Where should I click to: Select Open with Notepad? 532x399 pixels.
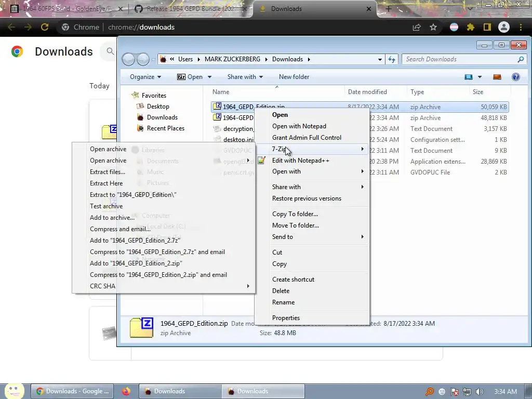(299, 126)
